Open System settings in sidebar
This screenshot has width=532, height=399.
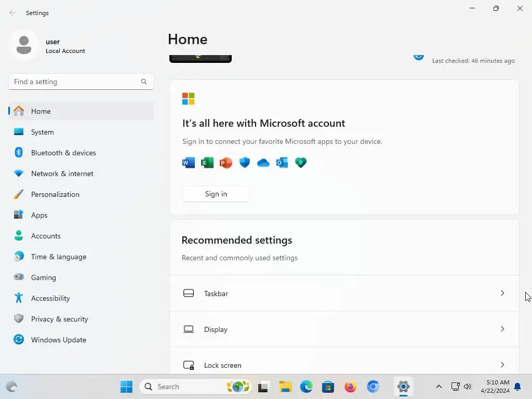point(81,132)
